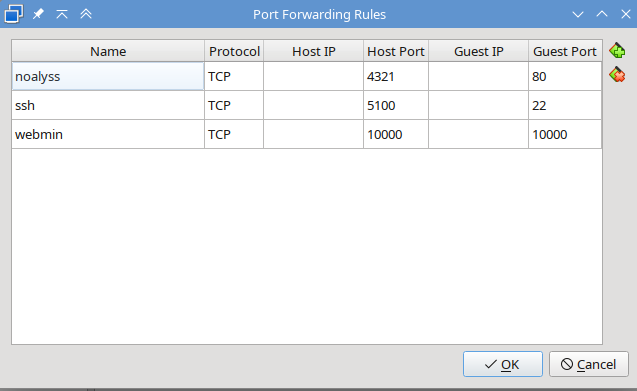Select the Host Port 5100 cell

[396, 105]
